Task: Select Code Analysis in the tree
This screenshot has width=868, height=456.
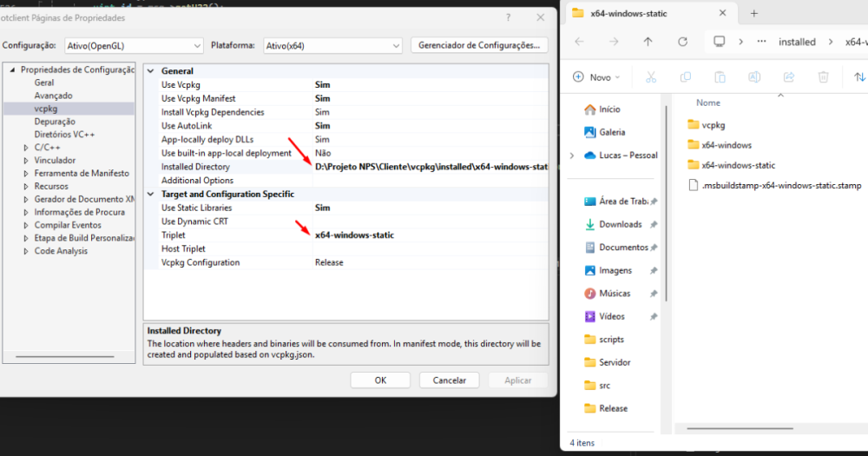Action: click(61, 251)
